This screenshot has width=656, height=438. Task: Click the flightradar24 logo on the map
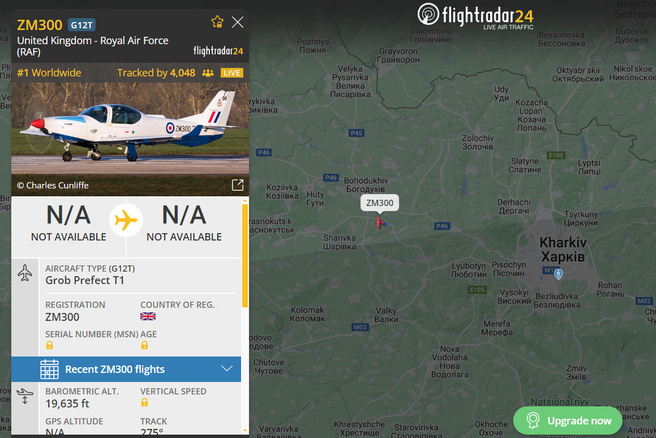pos(475,16)
